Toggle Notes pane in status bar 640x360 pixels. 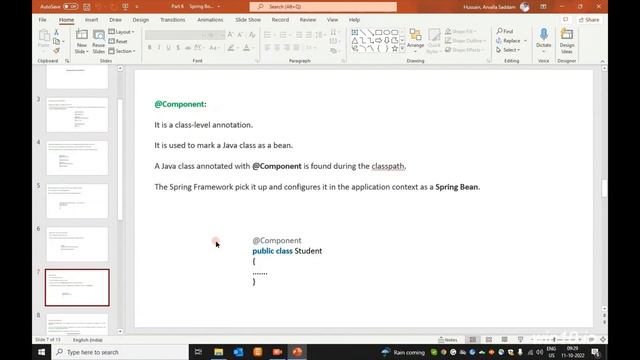pos(448,340)
